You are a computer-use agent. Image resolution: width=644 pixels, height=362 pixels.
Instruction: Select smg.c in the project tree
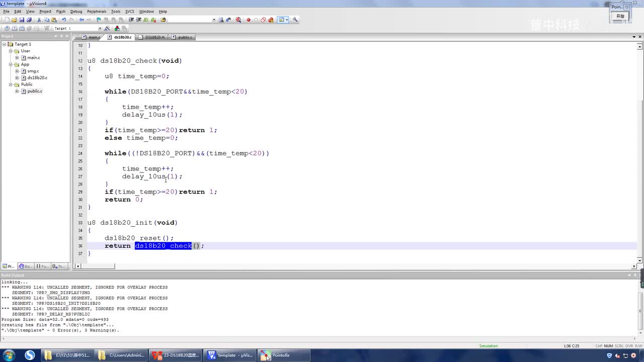(33, 71)
